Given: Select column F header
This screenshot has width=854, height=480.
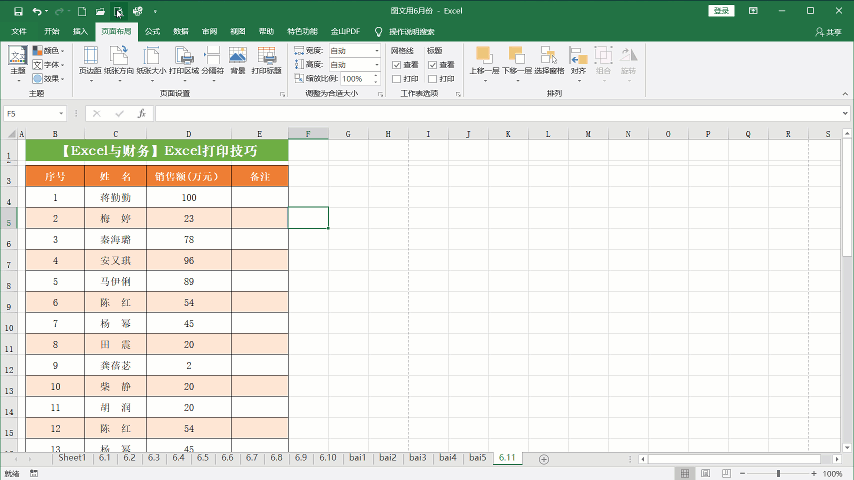Looking at the screenshot, I should pos(308,134).
